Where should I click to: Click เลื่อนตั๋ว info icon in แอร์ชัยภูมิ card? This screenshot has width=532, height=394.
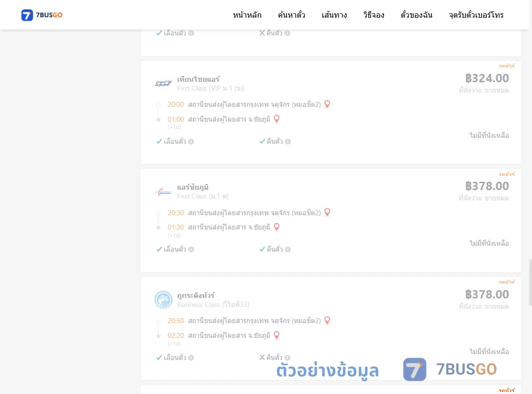[191, 249]
